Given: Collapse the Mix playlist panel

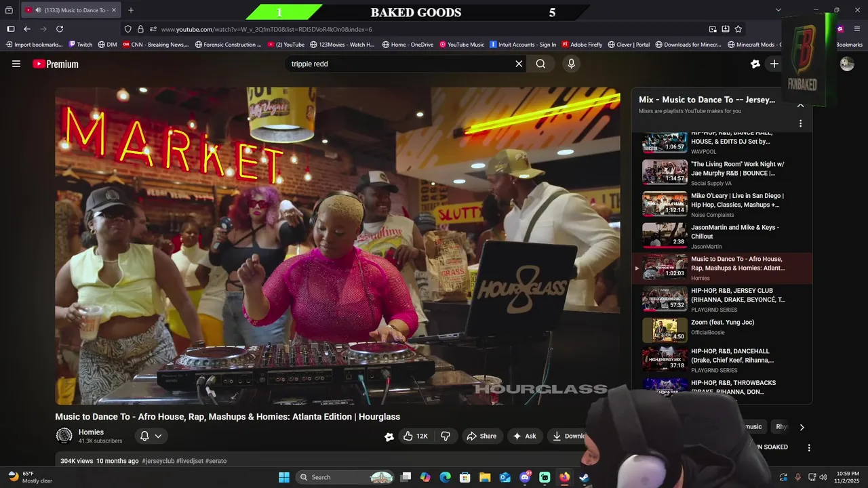Looking at the screenshot, I should point(800,105).
